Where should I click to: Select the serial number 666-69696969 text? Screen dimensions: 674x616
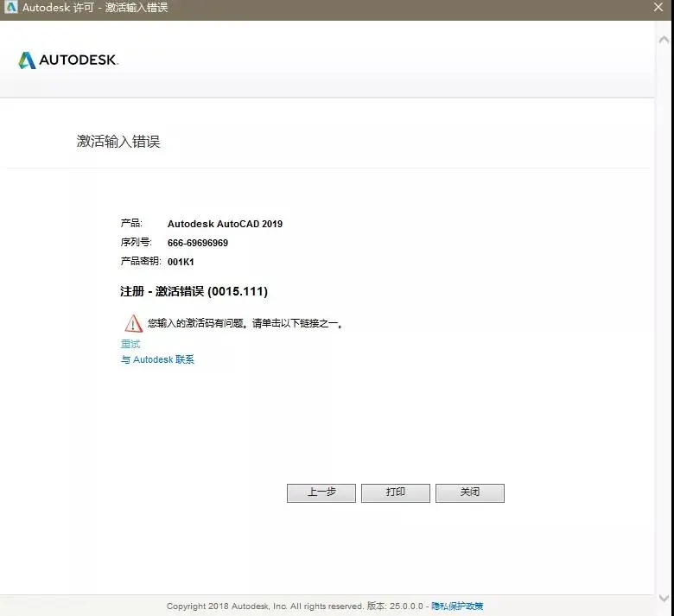198,243
